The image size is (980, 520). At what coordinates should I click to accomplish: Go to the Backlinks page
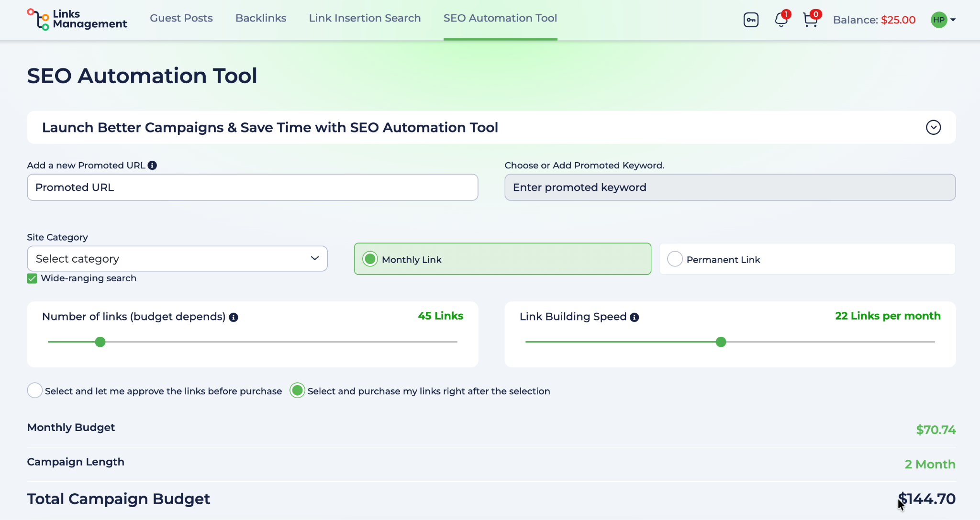click(261, 18)
